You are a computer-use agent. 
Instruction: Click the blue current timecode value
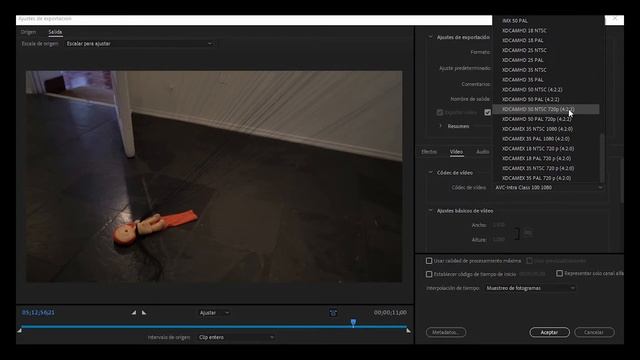pos(38,312)
